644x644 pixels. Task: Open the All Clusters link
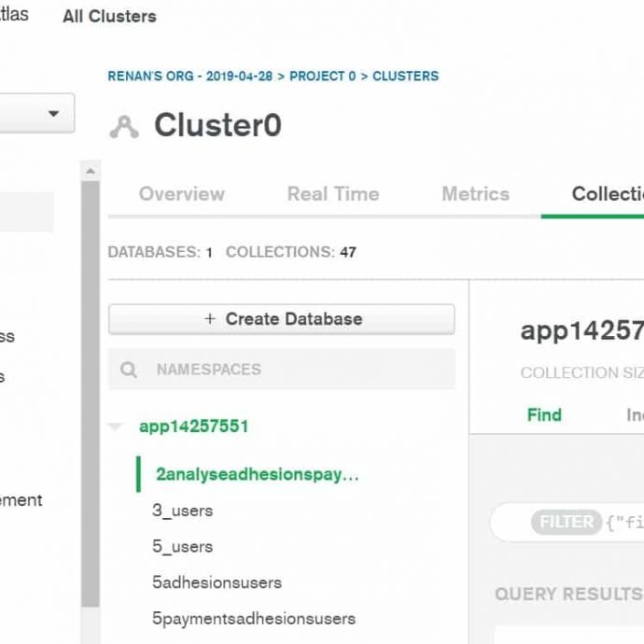pos(109,17)
